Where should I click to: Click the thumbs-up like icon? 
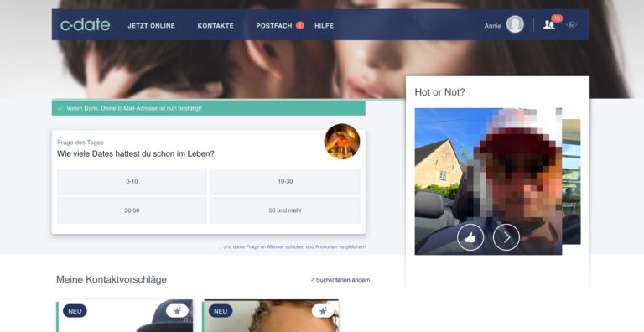470,237
